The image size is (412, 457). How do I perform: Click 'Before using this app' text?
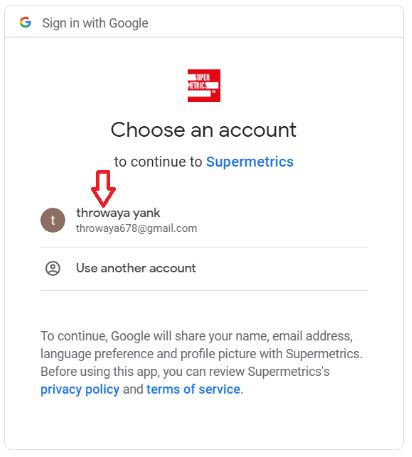point(99,371)
